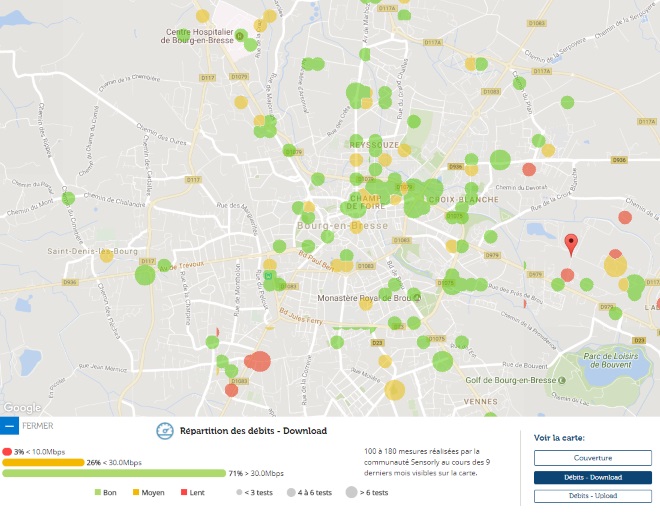Click the speedometer icon beside Répartition title
660x518 pixels.
point(165,431)
